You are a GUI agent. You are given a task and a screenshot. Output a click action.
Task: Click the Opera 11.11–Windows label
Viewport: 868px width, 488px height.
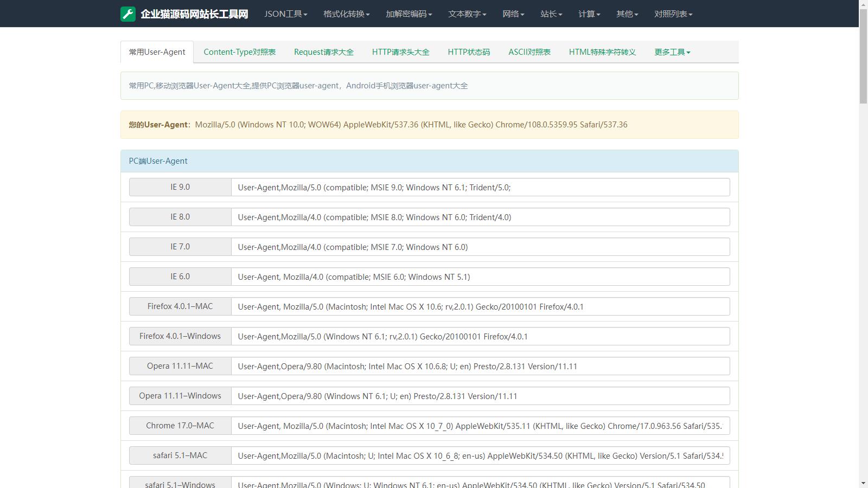(x=180, y=396)
